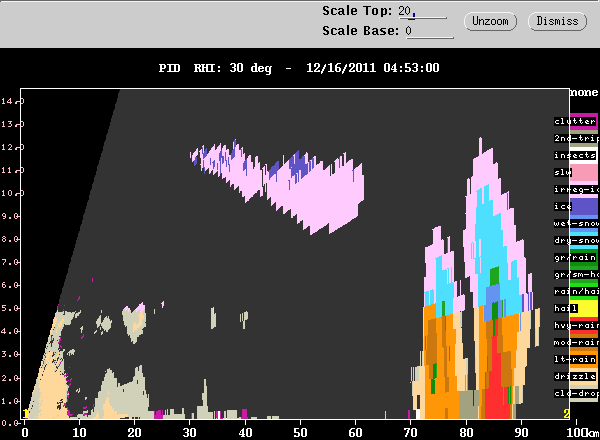Click the wet-snow legend label
Image resolution: width=600 pixels, height=440 pixels.
pos(576,223)
